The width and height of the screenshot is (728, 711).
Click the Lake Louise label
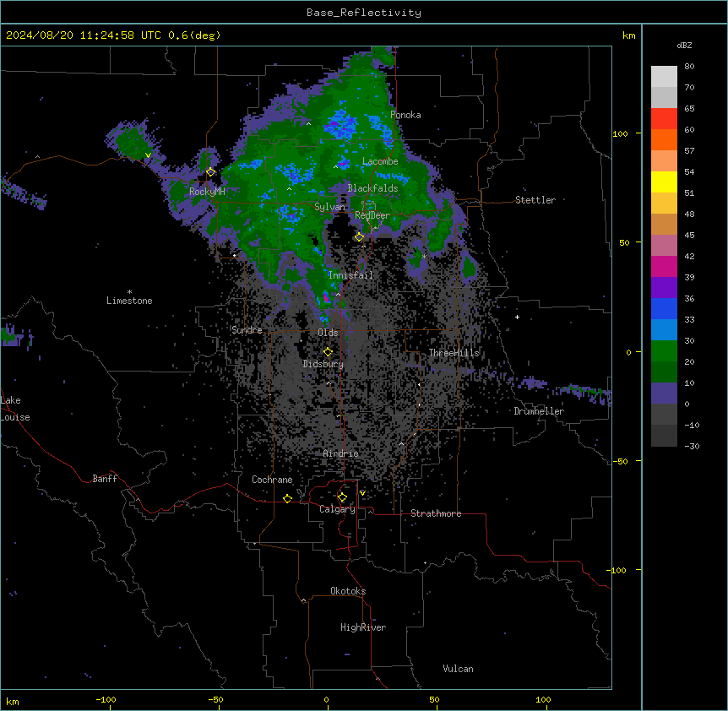15,409
